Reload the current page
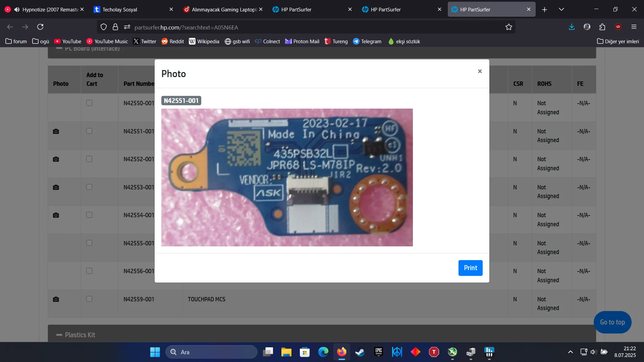 [40, 27]
